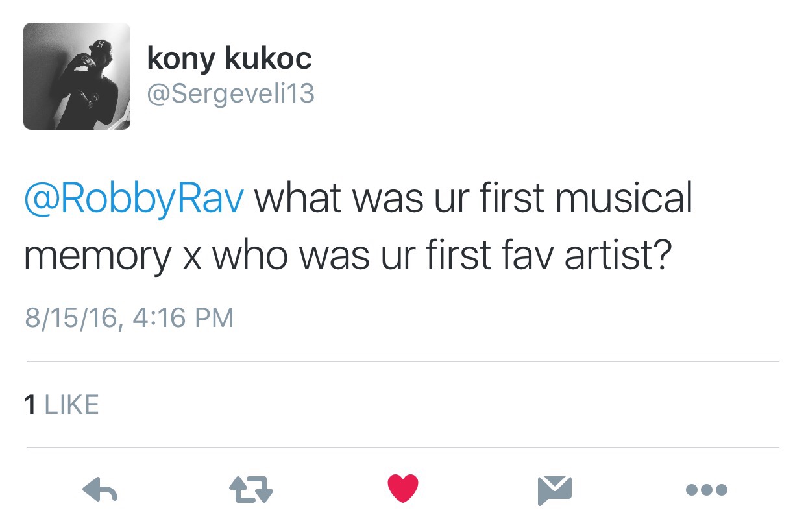
Task: Tap the word "LIKE" below the timestamp
Action: tap(71, 404)
